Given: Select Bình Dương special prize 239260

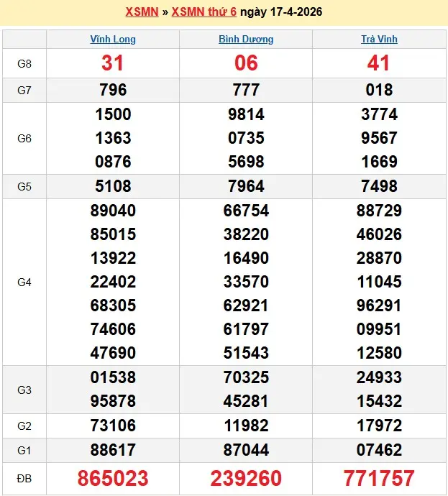Looking at the screenshot, I should pyautogui.click(x=246, y=478).
